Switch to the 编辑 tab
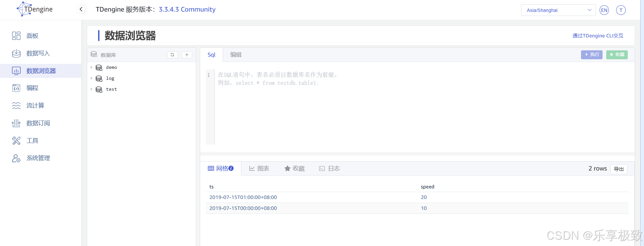The image size is (644, 246). pos(236,55)
